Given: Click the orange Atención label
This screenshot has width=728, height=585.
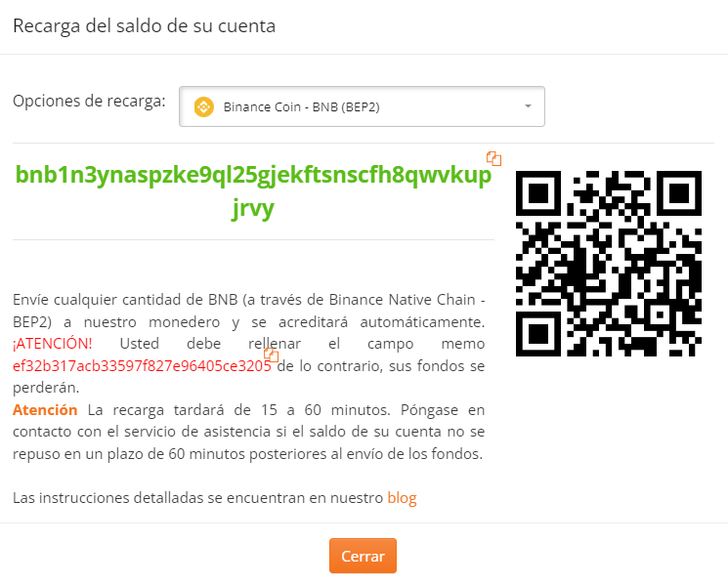Looking at the screenshot, I should 45,409.
